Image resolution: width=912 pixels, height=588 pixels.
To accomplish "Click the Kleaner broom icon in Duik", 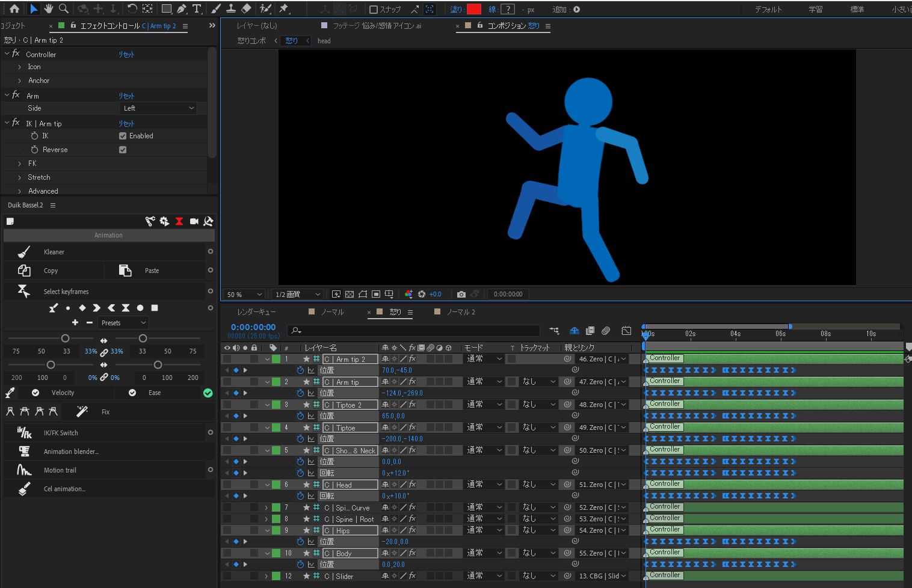I will coord(24,252).
